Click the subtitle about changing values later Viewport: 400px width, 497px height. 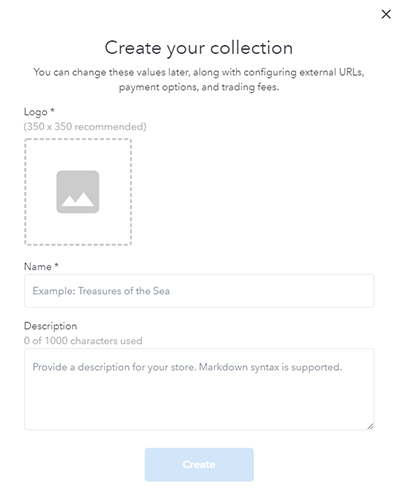(x=199, y=79)
